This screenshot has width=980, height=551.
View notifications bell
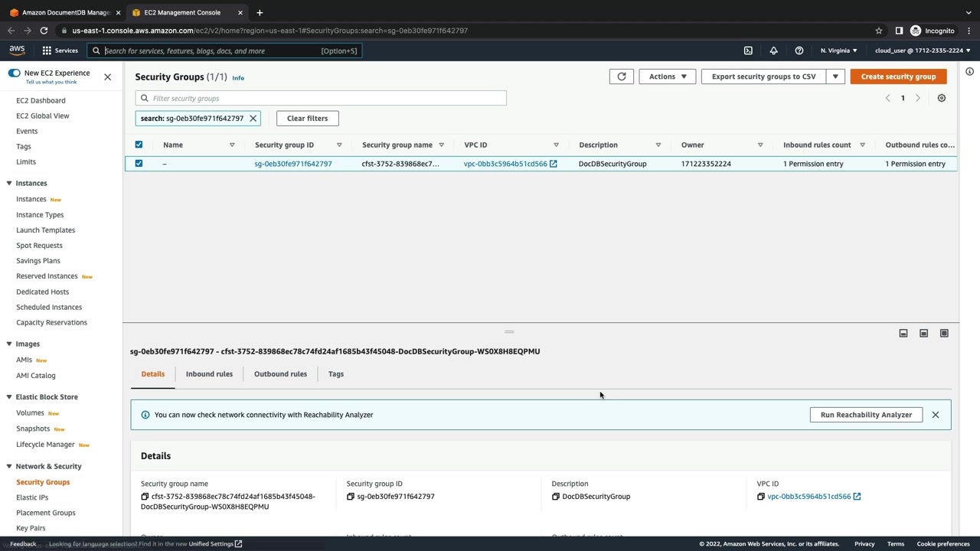coord(773,51)
